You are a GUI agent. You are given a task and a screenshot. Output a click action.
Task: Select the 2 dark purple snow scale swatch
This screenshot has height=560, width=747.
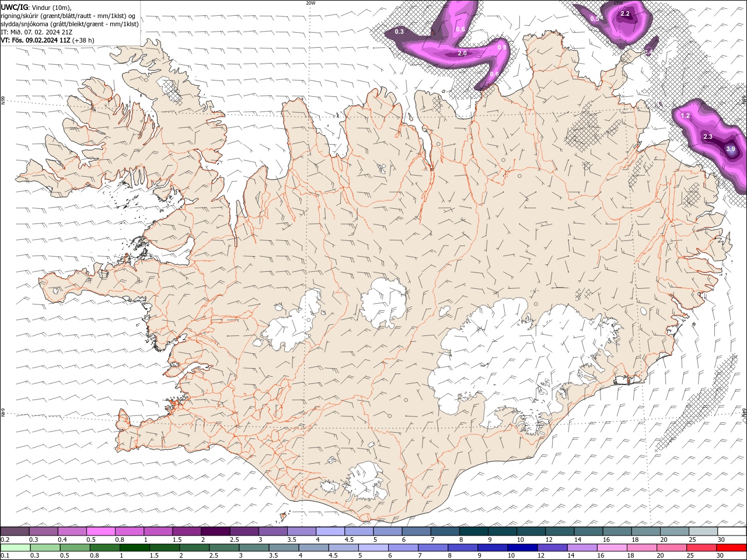(x=215, y=531)
